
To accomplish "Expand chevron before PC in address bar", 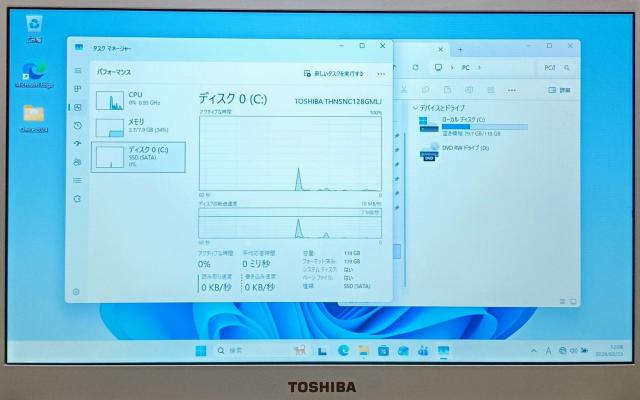I will (x=452, y=68).
